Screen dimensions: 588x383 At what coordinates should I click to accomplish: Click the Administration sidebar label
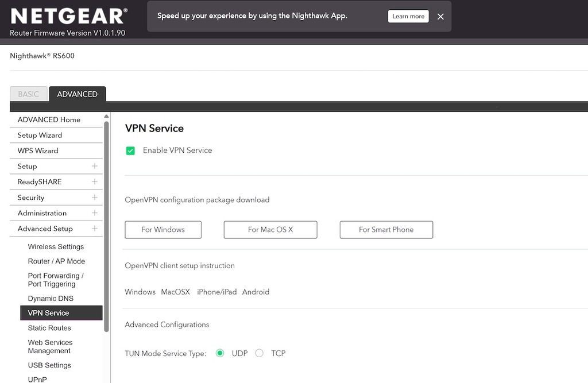coord(42,213)
